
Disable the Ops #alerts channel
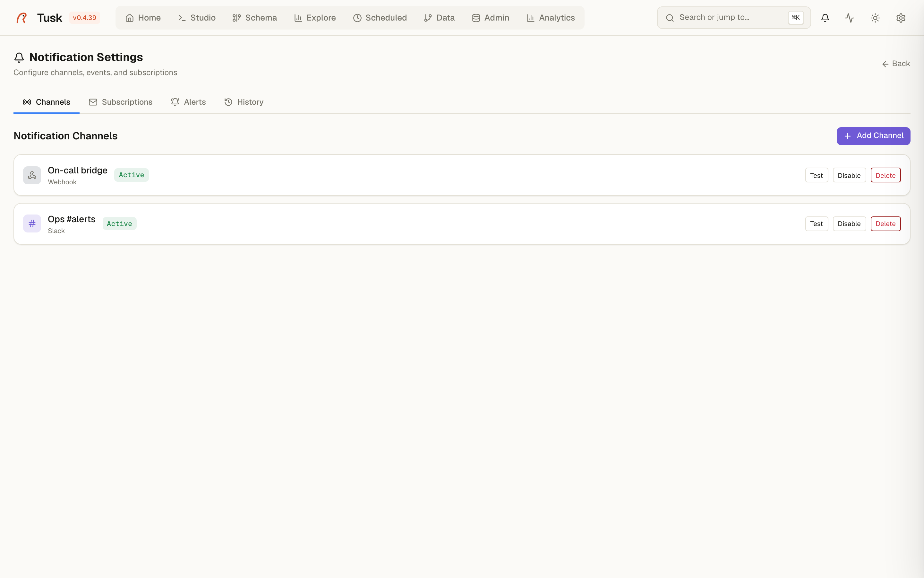coord(849,224)
